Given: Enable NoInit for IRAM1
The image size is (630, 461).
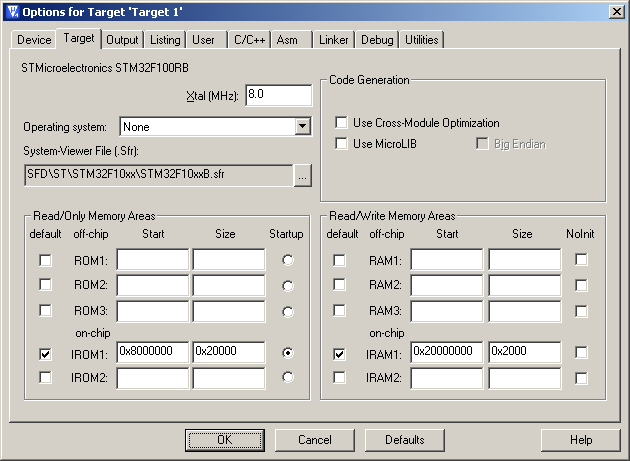Looking at the screenshot, I should [x=581, y=352].
